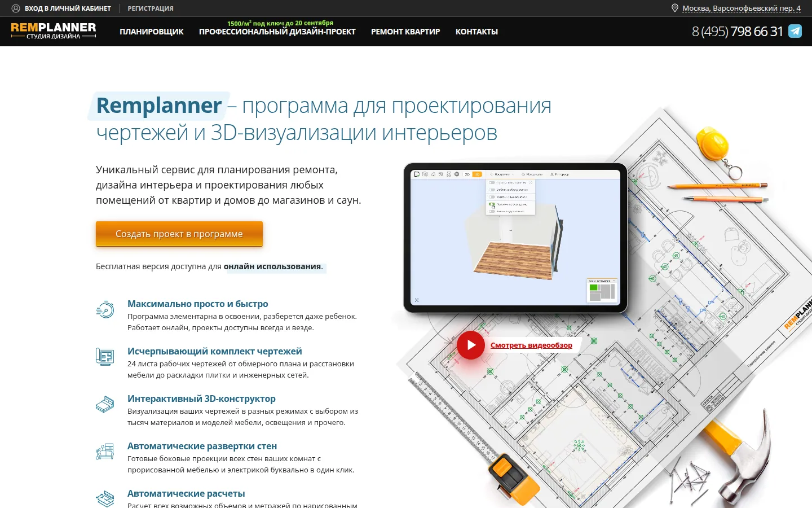
Task: Click blueprint icon beside Исчерпывающий комплект чертежей
Action: 105,357
